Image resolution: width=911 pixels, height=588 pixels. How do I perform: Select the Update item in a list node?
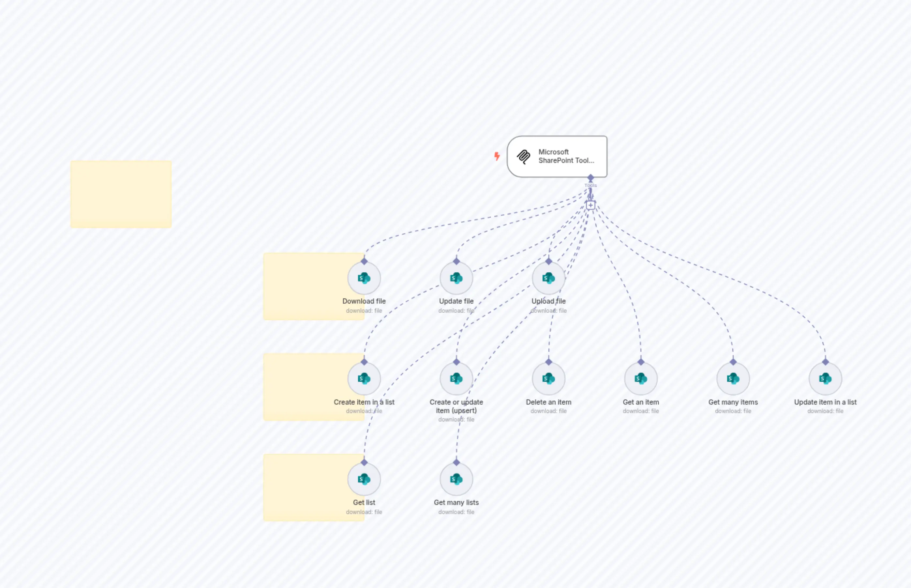tap(825, 379)
